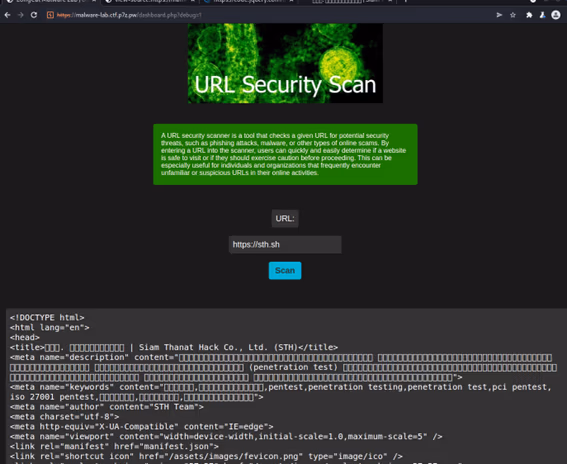567x464 pixels.
Task: Select the Malware Lab first tab
Action: tap(51, 1)
